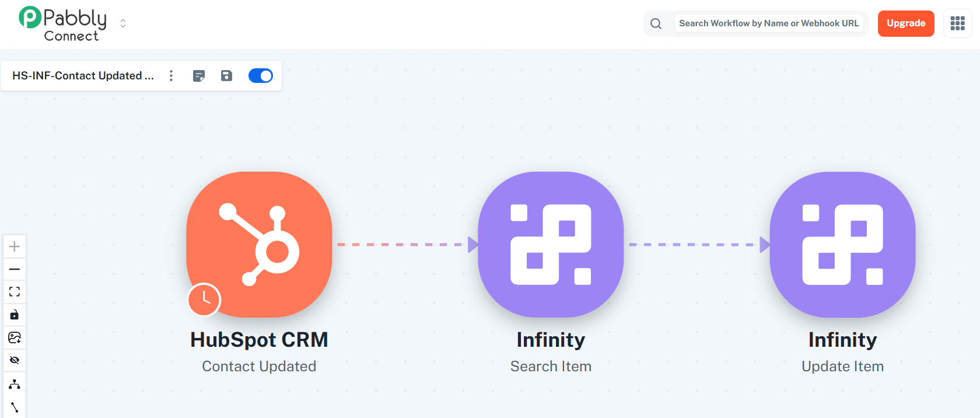Toggle the canvas lock icon
This screenshot has width=980, height=418.
pyautogui.click(x=15, y=315)
